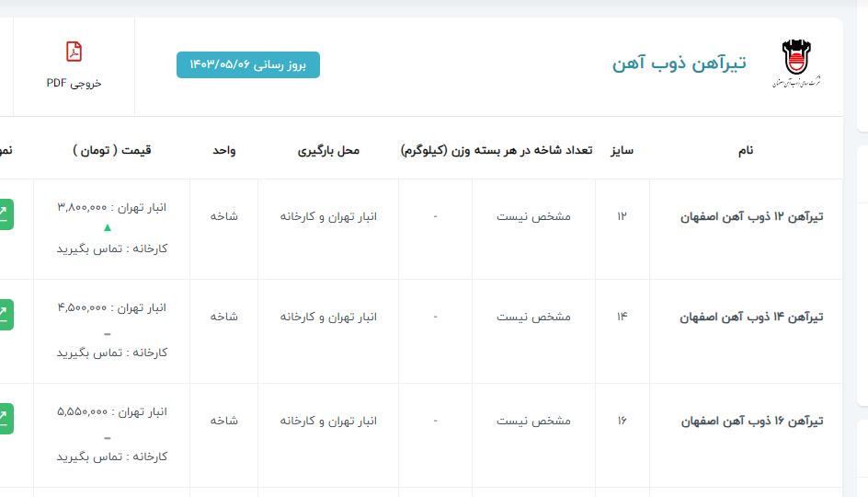Click the تیرآهن ذوب آهن page title
Screen dimensions: 868x497
point(679,63)
